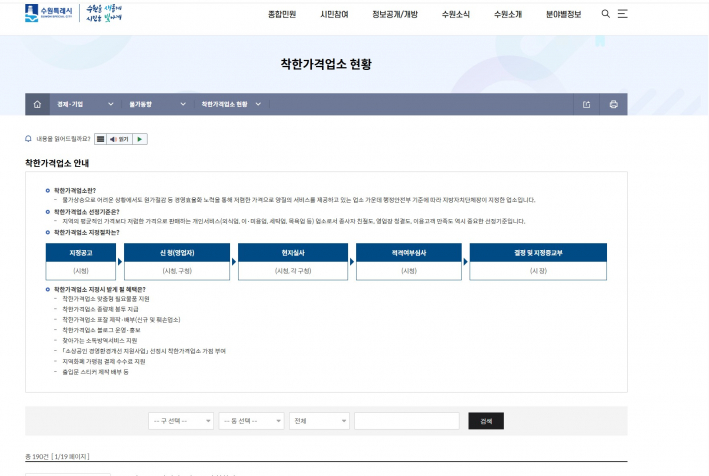Go to home via breadcrumb house icon
709x476 pixels.
tap(37, 104)
